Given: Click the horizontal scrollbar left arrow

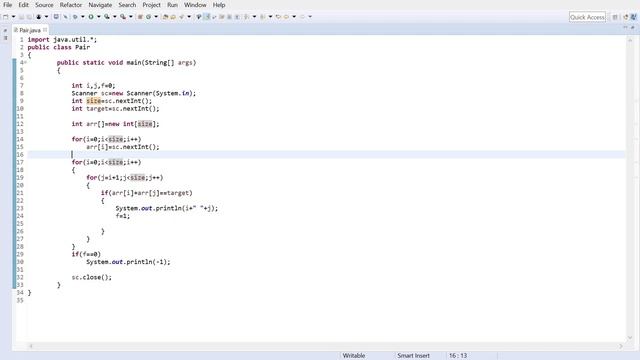Looking at the screenshot, I should click(x=31, y=346).
